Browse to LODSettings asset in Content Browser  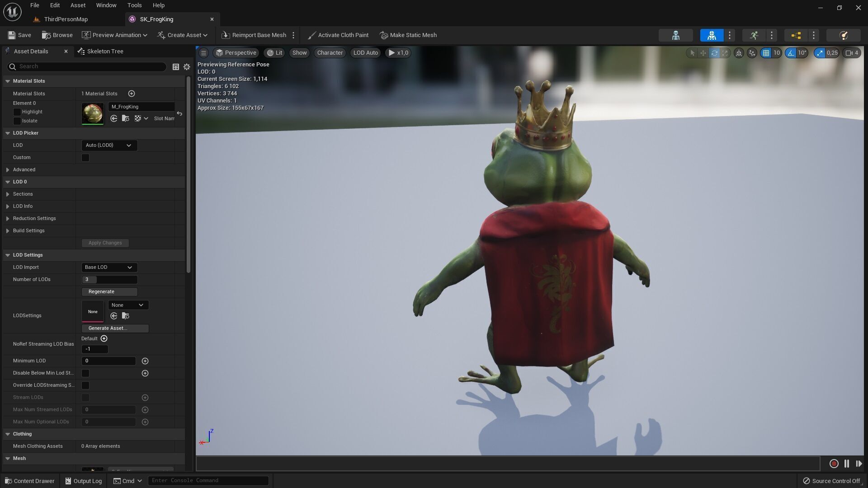[126, 316]
